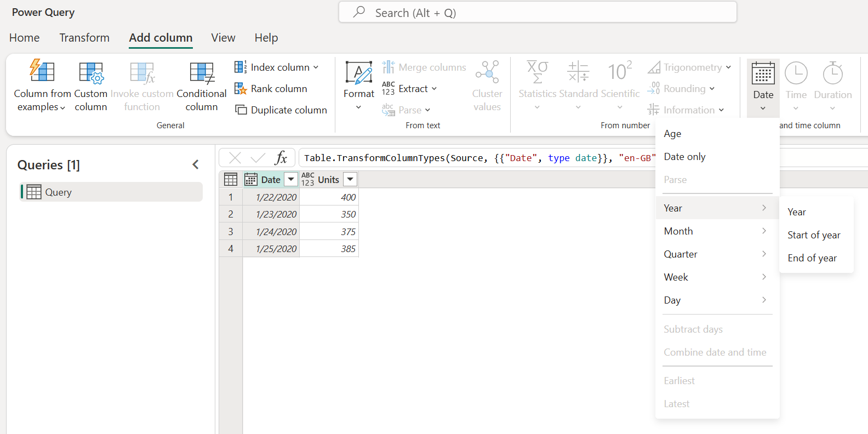Screen dimensions: 868x434
Task: Expand the Month submenu
Action: coord(717,231)
